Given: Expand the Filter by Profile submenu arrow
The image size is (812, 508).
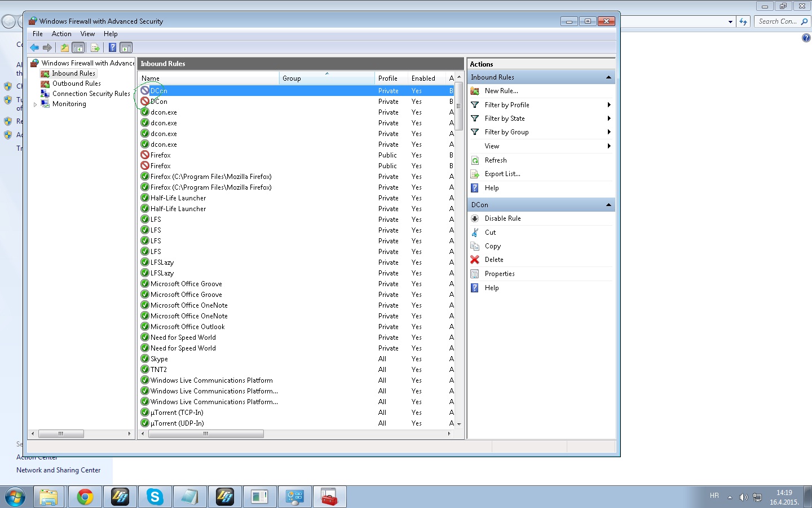Looking at the screenshot, I should [x=609, y=105].
